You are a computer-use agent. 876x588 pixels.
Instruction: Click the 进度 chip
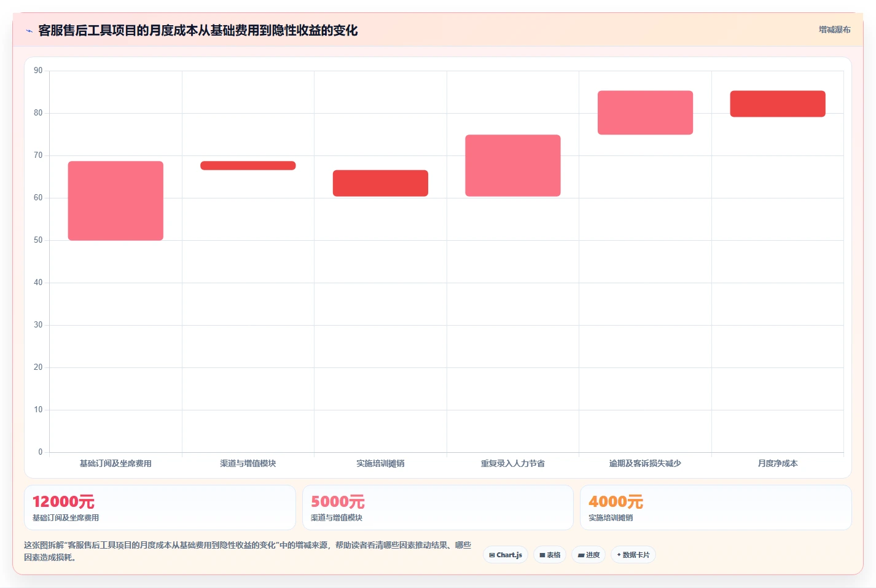[589, 555]
